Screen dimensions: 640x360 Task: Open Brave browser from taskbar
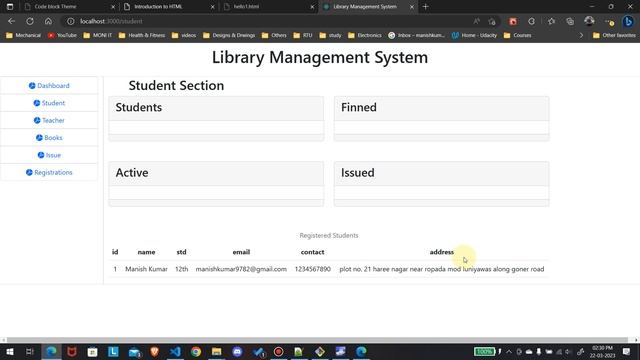pyautogui.click(x=155, y=351)
